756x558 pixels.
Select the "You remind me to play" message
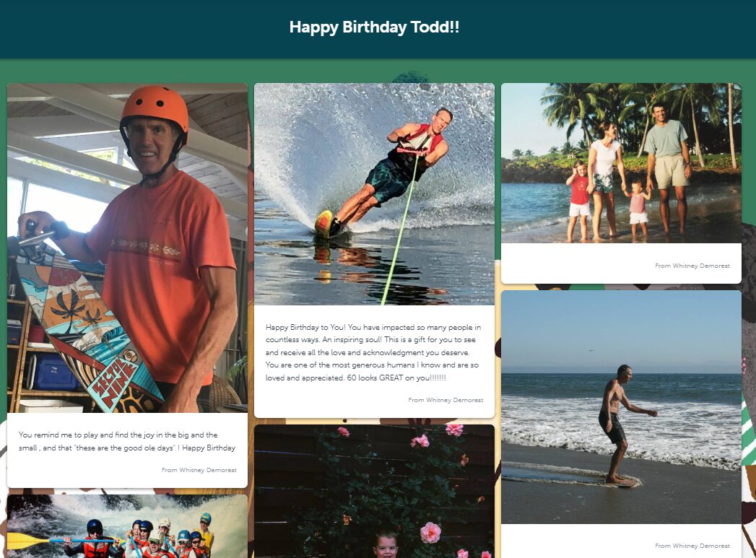pyautogui.click(x=127, y=441)
